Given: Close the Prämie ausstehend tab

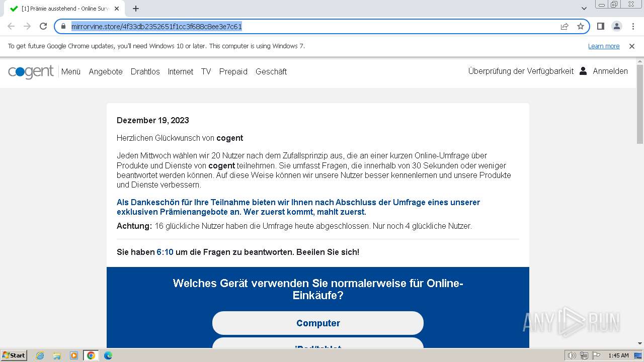Looking at the screenshot, I should pyautogui.click(x=117, y=9).
